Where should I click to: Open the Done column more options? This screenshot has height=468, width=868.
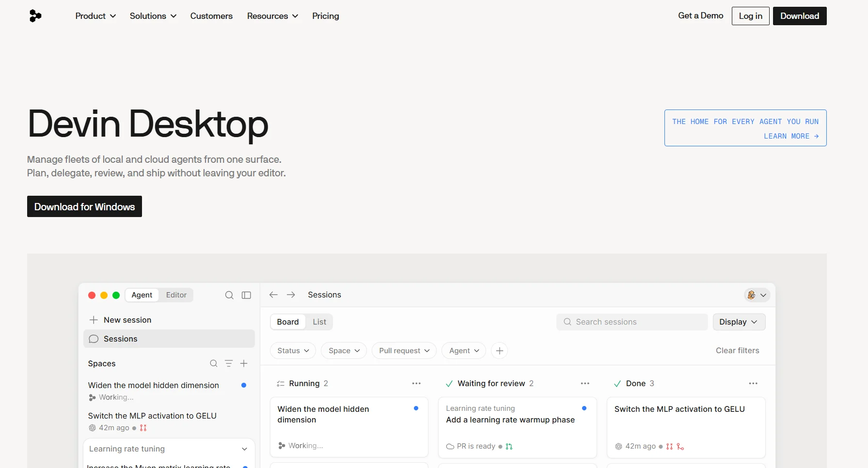(753, 383)
